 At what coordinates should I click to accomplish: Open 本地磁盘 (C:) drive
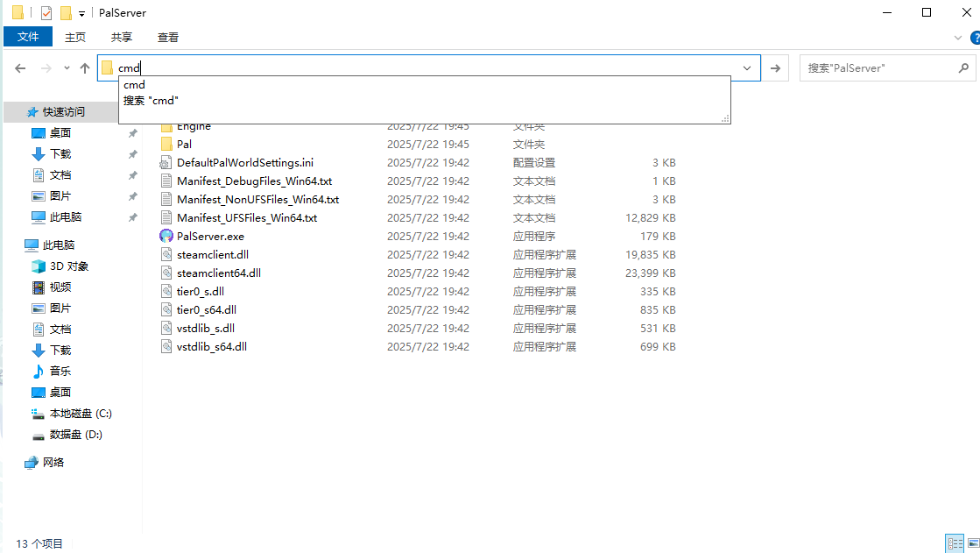[x=81, y=414]
